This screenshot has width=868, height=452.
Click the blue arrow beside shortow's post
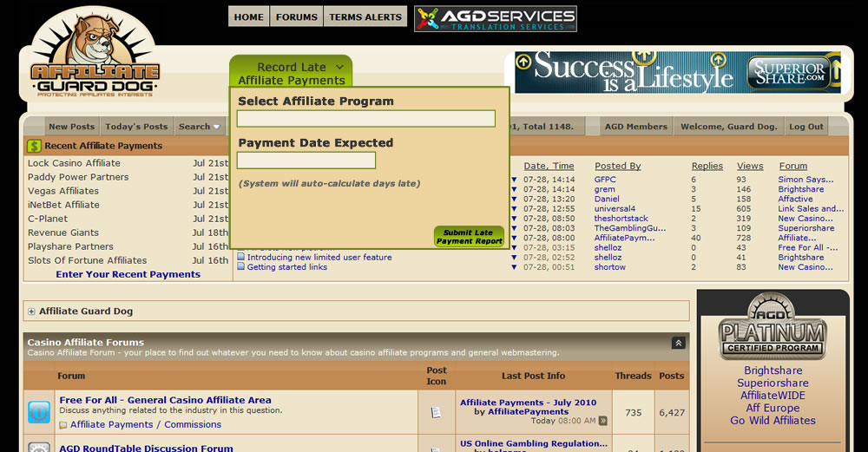(514, 267)
